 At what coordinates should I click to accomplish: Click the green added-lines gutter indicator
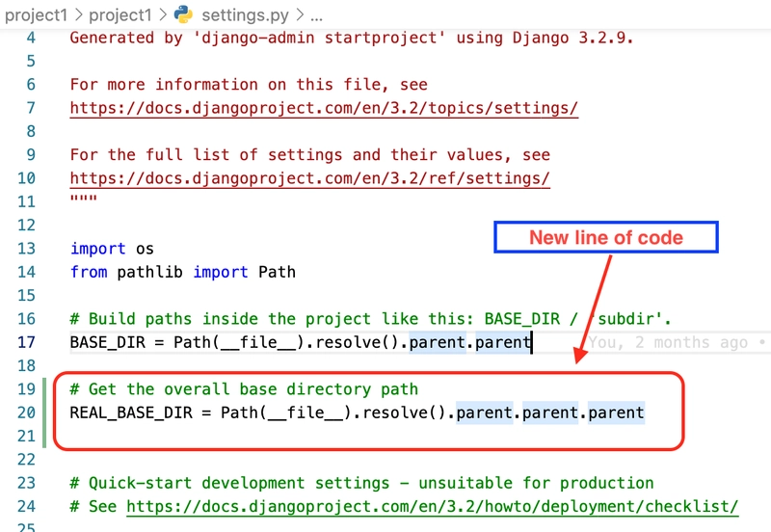click(x=44, y=412)
